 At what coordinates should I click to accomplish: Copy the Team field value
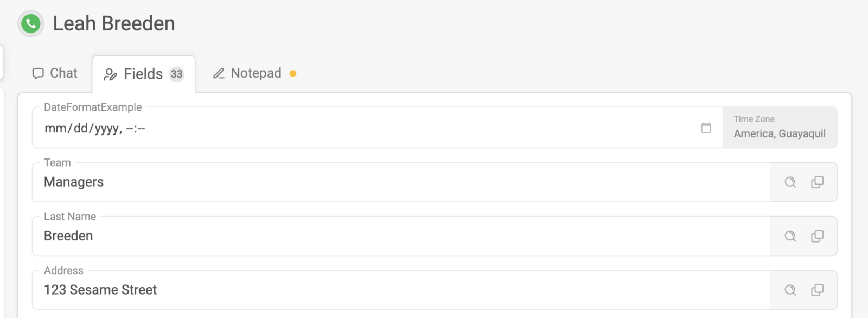coord(817,182)
